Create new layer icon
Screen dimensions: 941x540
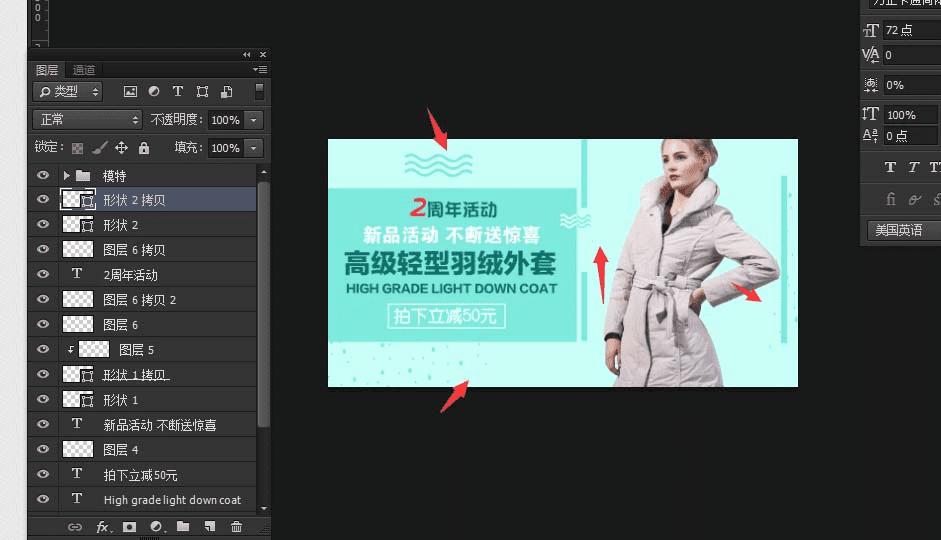coord(209,527)
